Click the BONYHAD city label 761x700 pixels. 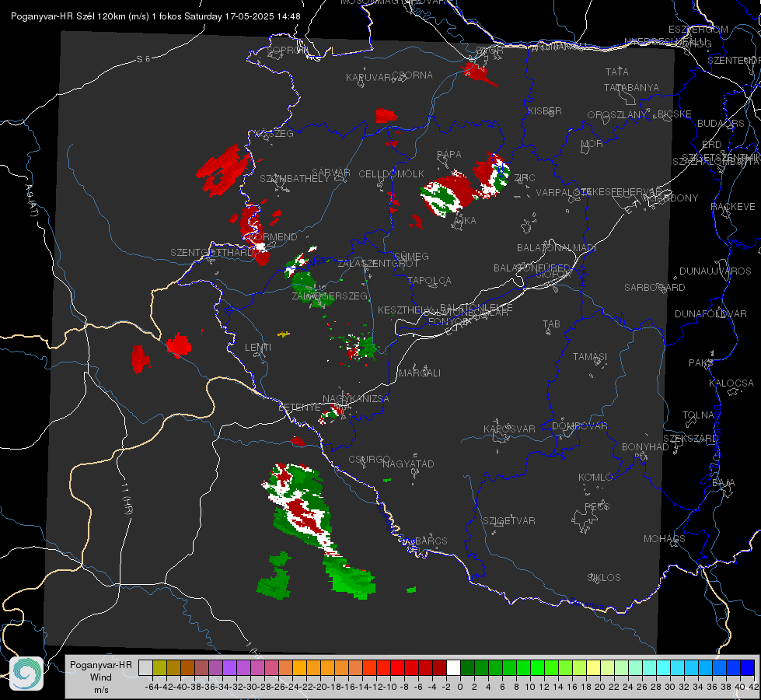[645, 447]
